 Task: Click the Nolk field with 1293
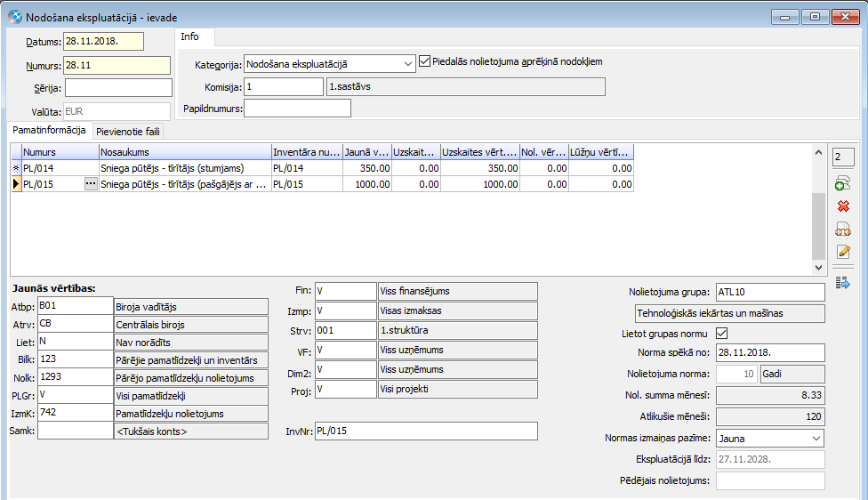76,377
